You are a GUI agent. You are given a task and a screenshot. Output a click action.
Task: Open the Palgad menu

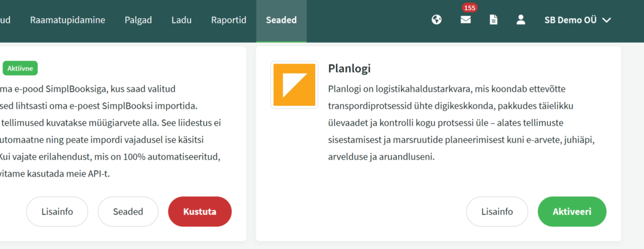(x=138, y=19)
